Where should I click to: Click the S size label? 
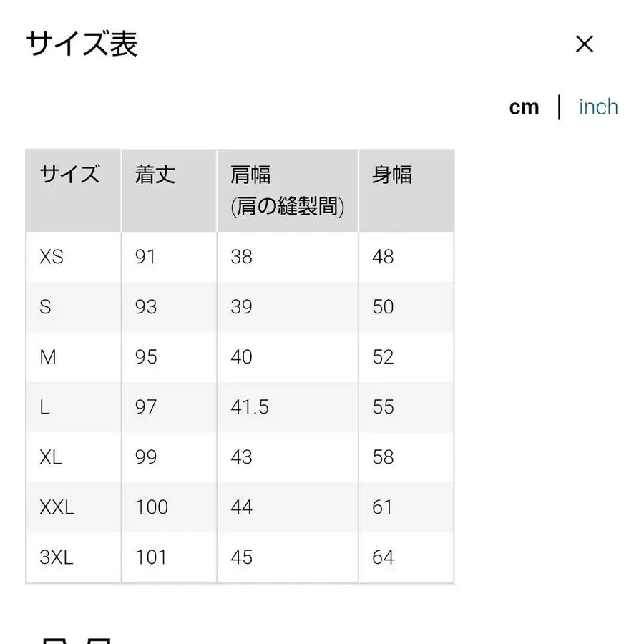pos(44,307)
